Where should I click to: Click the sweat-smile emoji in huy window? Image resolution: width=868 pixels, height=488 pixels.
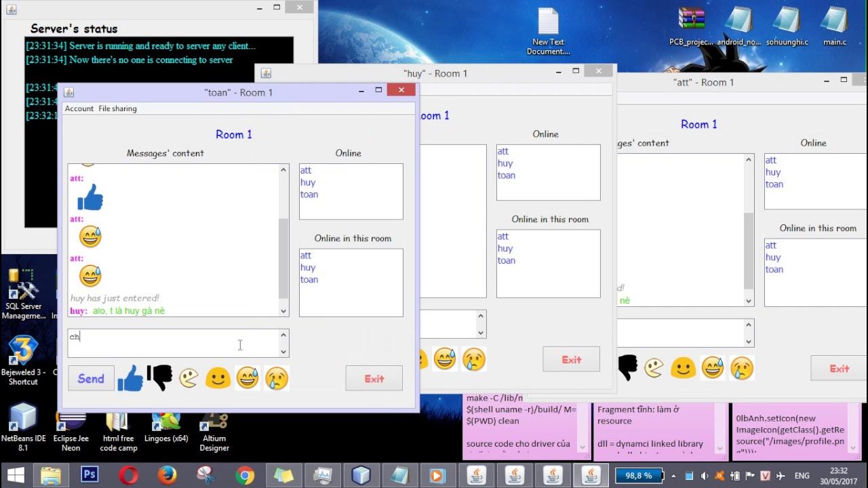point(445,359)
